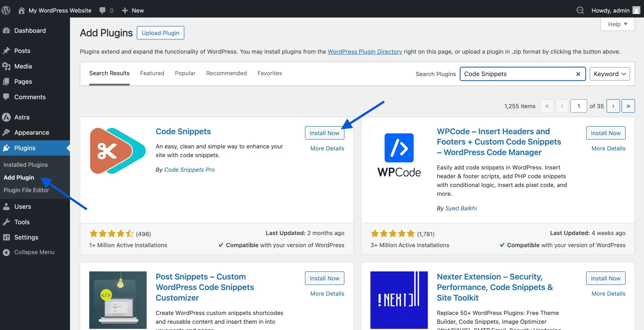Open the Nexter Extension plugin title link
Viewport: 644px width, 330px height.
tap(495, 287)
